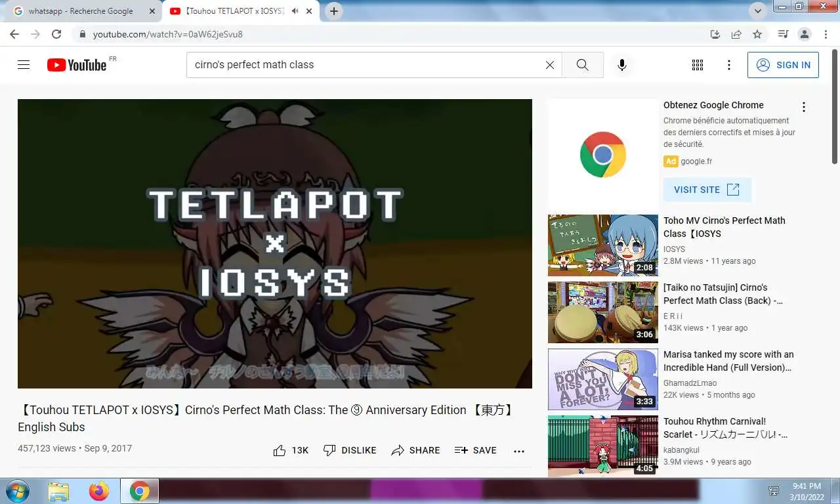The width and height of the screenshot is (840, 504).
Task: View site info padlock icon
Action: tap(82, 34)
